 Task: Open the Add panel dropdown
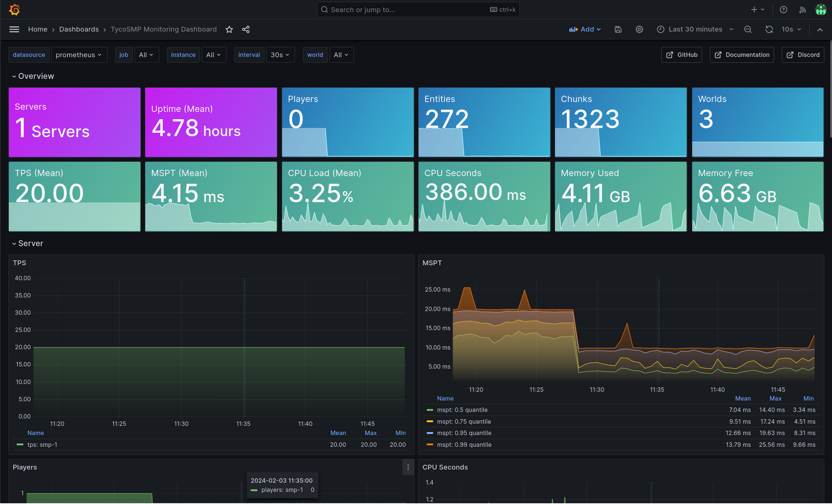tap(585, 29)
